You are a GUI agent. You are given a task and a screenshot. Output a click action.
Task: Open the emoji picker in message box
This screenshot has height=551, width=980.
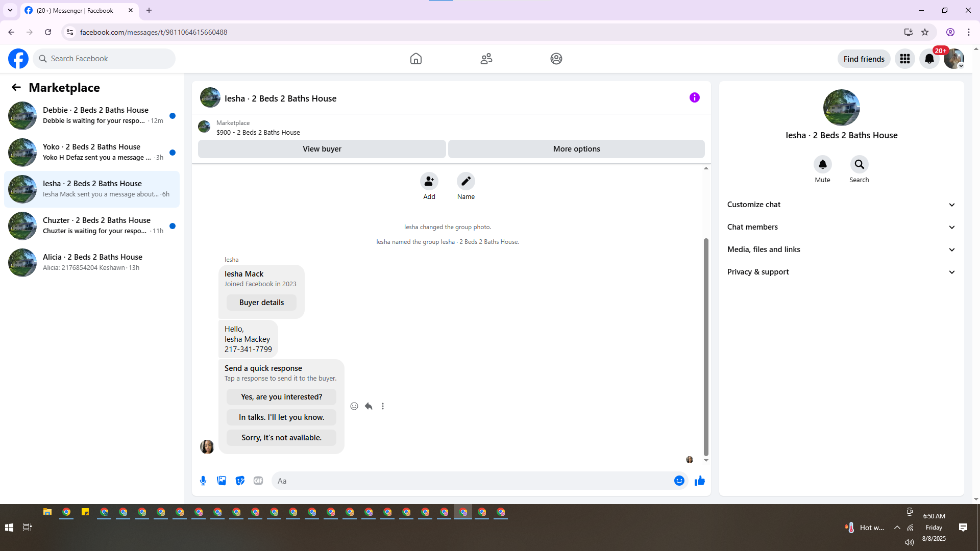click(x=679, y=481)
